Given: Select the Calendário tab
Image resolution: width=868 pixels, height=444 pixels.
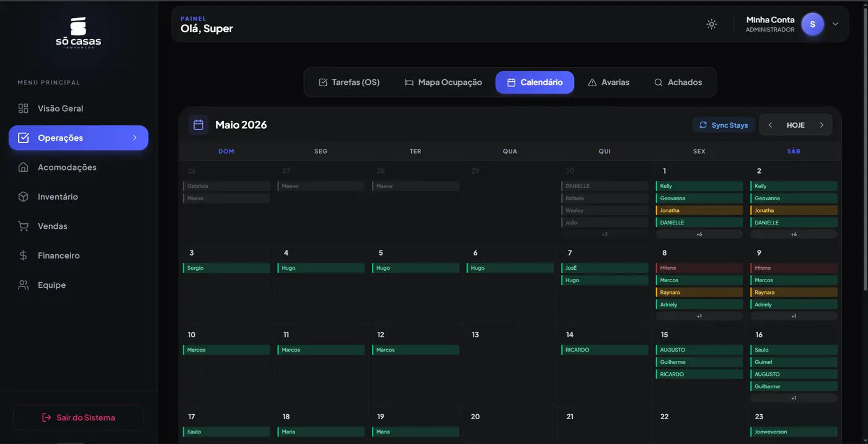Looking at the screenshot, I should [x=534, y=82].
